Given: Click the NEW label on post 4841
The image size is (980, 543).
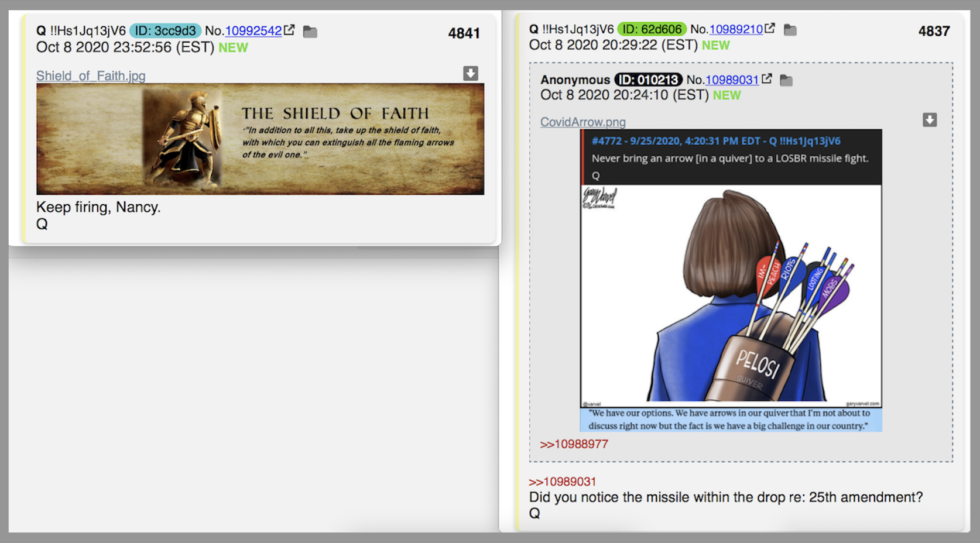Looking at the screenshot, I should [x=233, y=48].
